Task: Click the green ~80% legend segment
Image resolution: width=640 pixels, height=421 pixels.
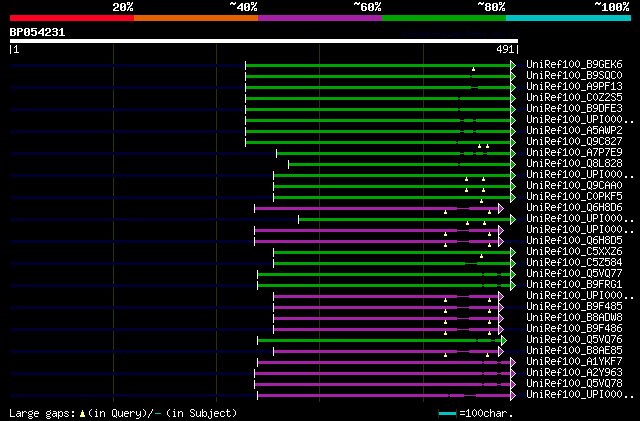Action: click(x=444, y=18)
